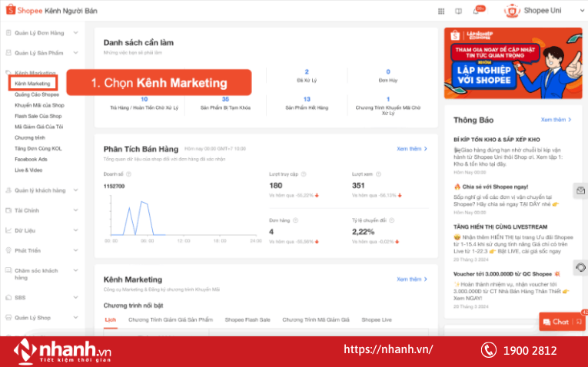Expand the SBS chevron
588x367 pixels.
click(x=76, y=297)
